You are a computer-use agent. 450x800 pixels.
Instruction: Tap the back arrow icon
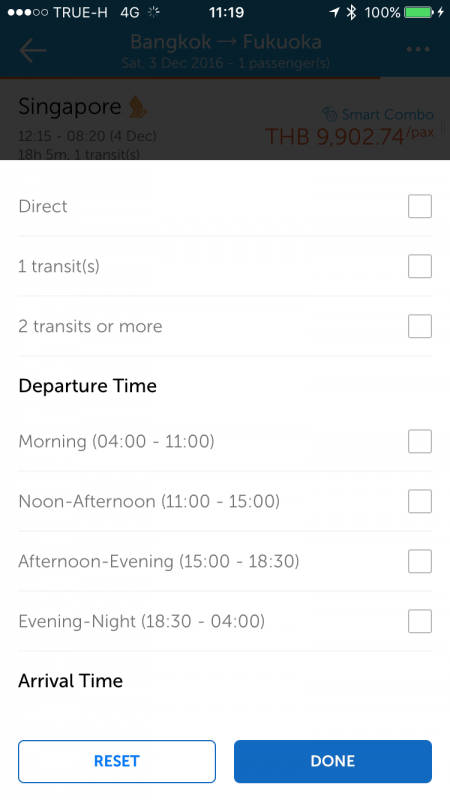[33, 50]
